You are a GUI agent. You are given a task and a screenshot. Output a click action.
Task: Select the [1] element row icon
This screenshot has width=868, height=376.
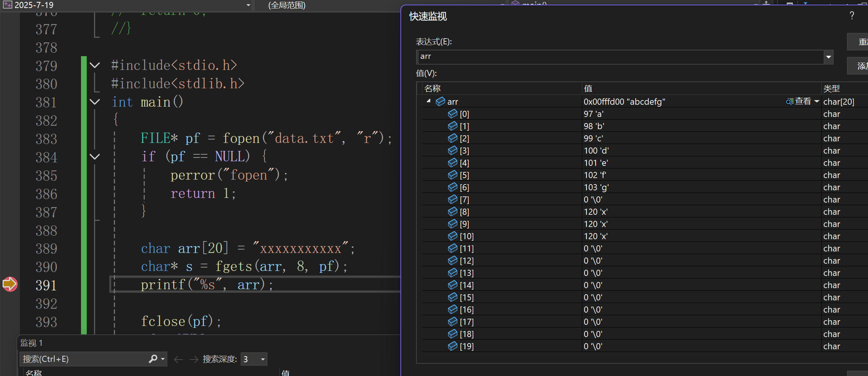pos(453,126)
